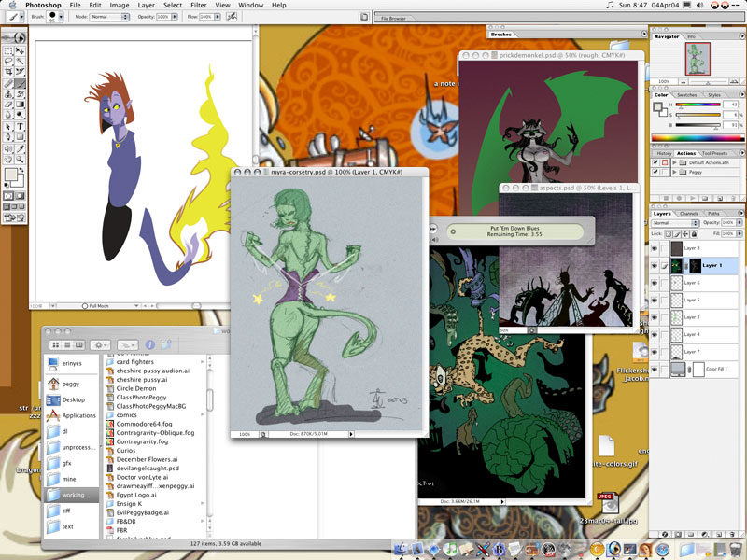Switch to the Channels tab

click(689, 214)
